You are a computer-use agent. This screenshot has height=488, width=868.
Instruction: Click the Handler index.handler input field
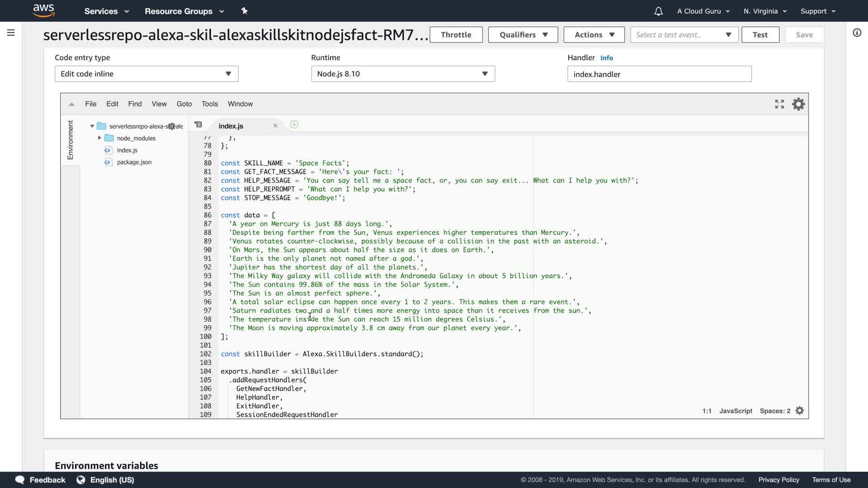[659, 74]
